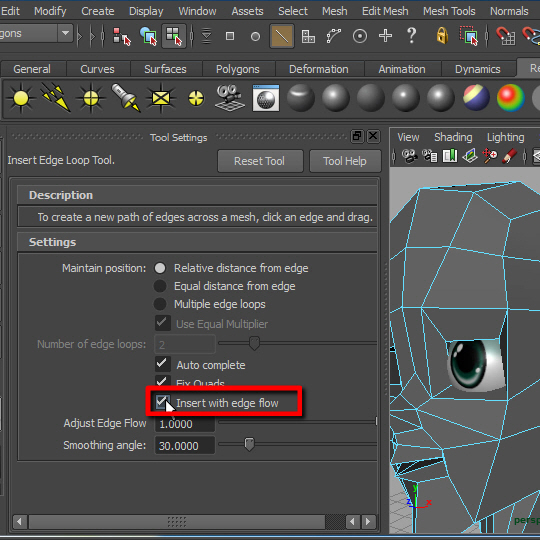The width and height of the screenshot is (540, 540).
Task: Click the horizontal scrollbar left arrow
Action: pos(20,522)
